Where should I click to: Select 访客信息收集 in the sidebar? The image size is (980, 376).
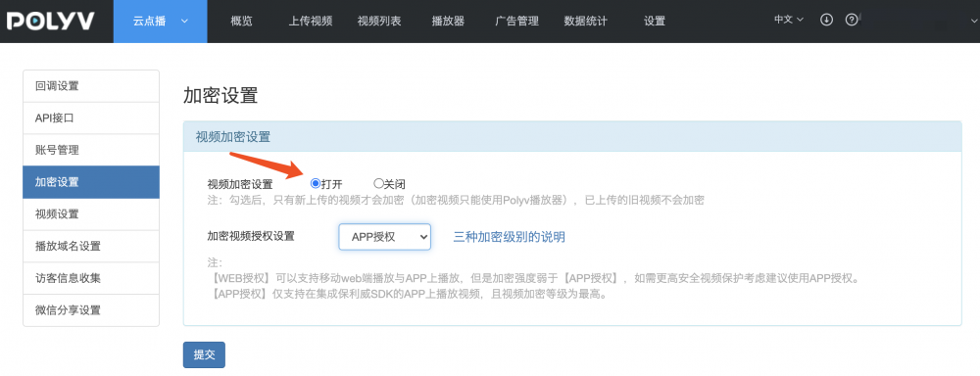pos(91,278)
